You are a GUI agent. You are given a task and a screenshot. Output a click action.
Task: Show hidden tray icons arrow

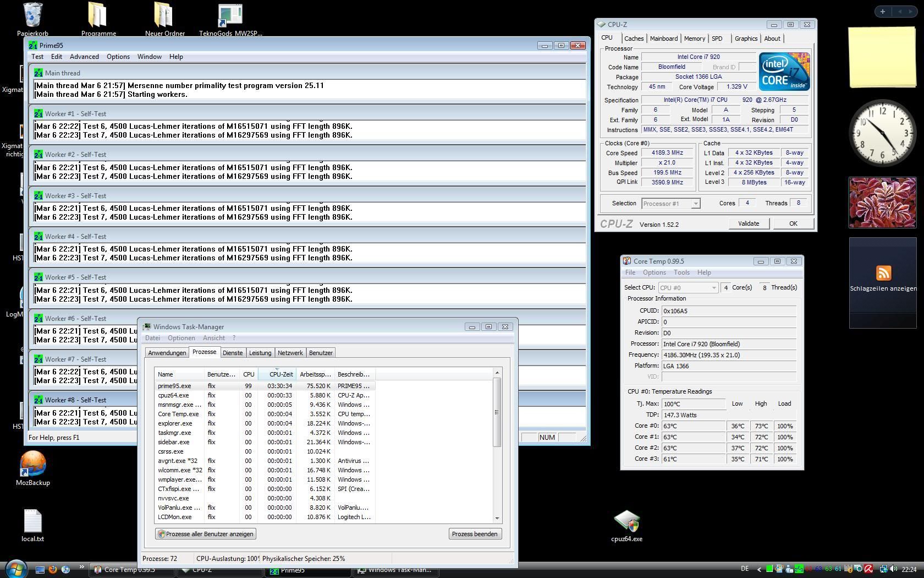[x=760, y=570]
